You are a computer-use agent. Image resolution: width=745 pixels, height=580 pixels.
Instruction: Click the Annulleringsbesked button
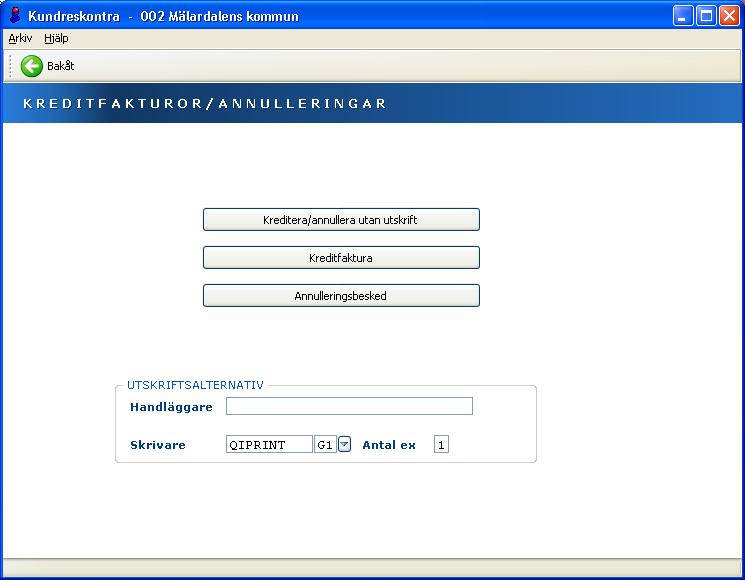341,296
